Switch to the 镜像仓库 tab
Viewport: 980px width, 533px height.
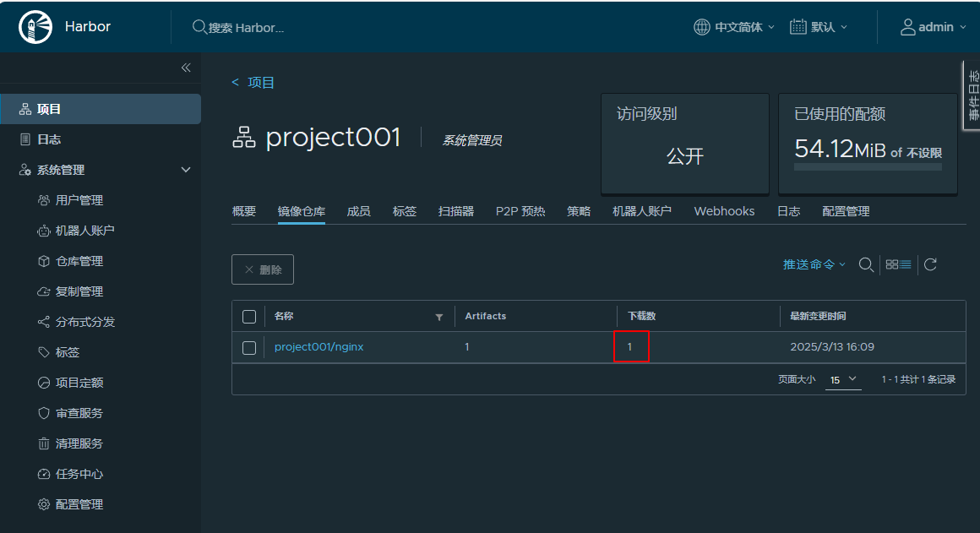tap(302, 211)
